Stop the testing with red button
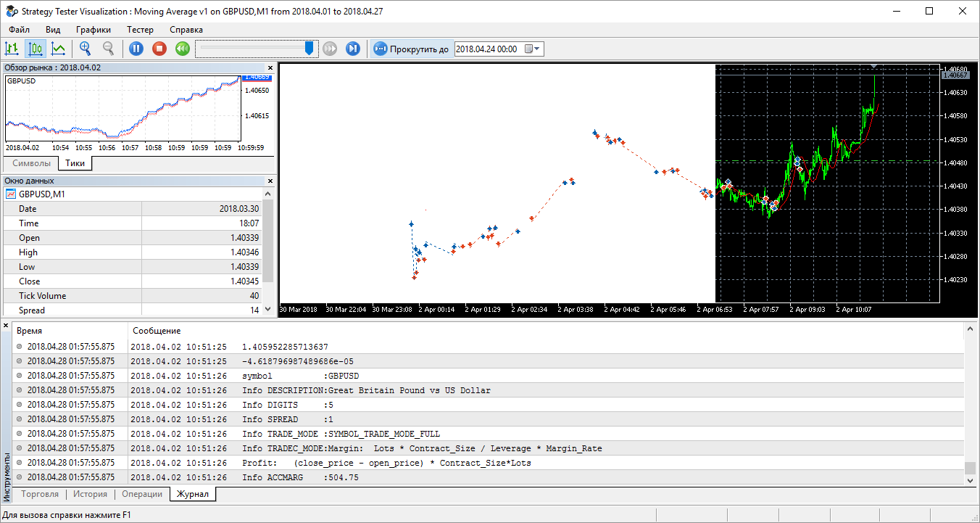 (159, 49)
